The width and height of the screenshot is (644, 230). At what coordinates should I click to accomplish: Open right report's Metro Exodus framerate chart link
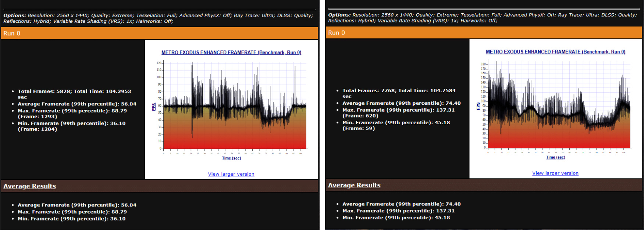pyautogui.click(x=555, y=52)
